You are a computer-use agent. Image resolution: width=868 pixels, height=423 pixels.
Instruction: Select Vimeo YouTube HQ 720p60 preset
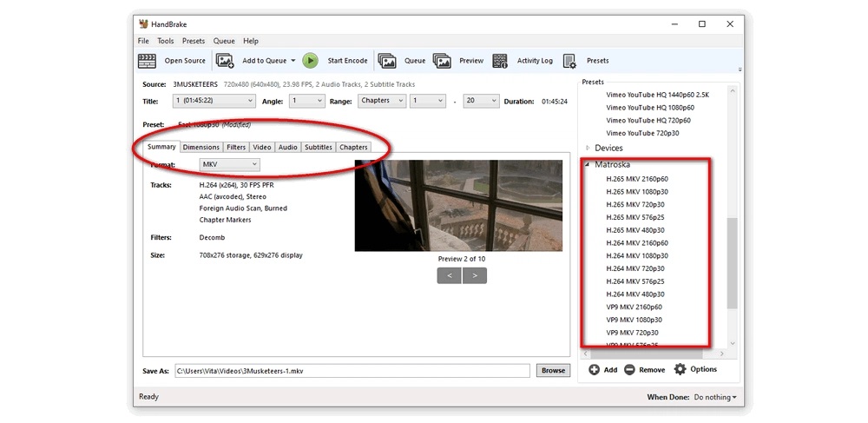pos(648,120)
